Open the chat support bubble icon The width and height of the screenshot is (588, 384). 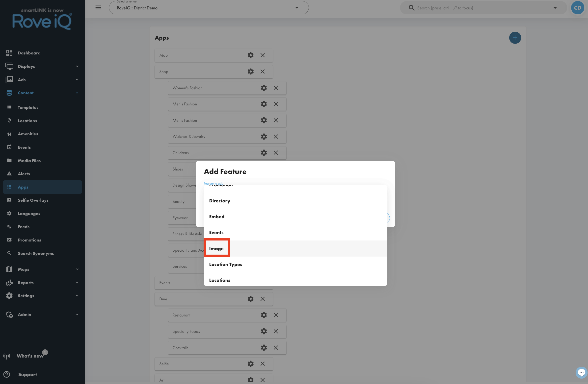coord(581,373)
